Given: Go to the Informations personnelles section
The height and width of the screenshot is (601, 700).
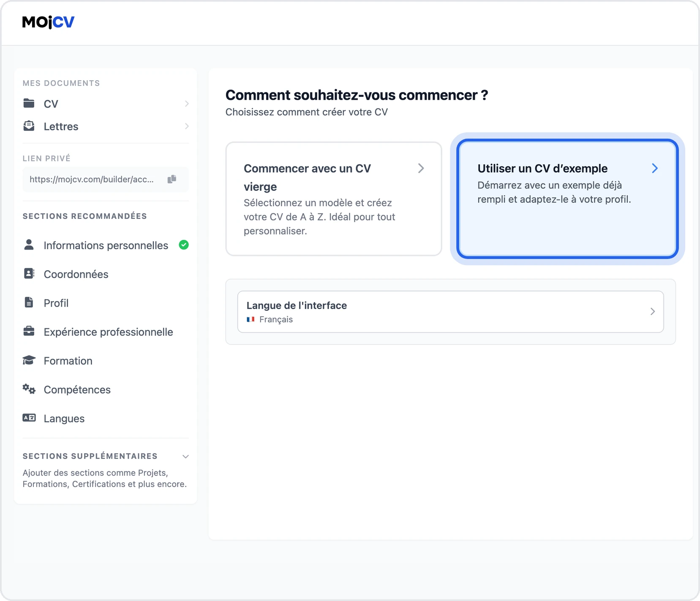Looking at the screenshot, I should pos(106,245).
